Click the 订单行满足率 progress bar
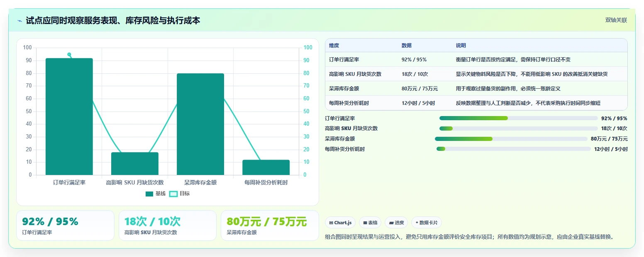Screen dimensions: 644x257 519,118
